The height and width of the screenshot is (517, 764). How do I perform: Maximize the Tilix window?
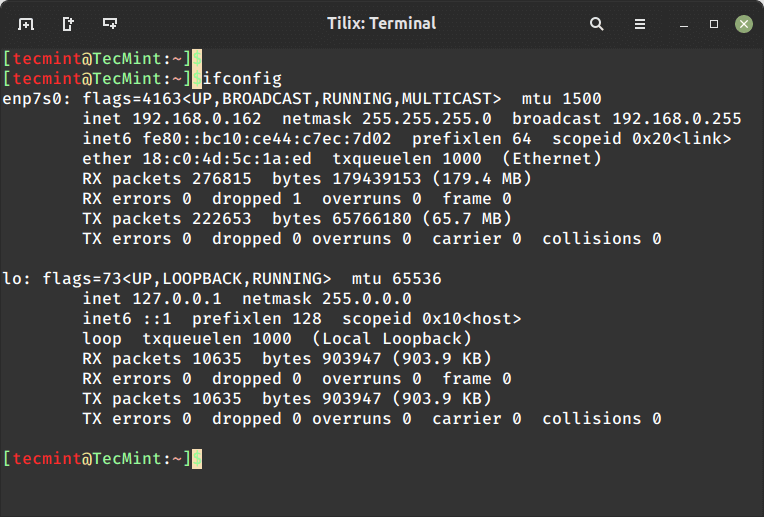coord(714,24)
